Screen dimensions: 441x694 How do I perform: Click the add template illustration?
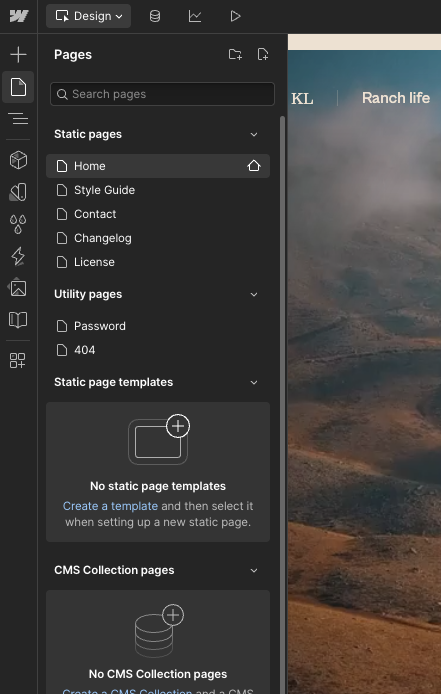coord(159,440)
